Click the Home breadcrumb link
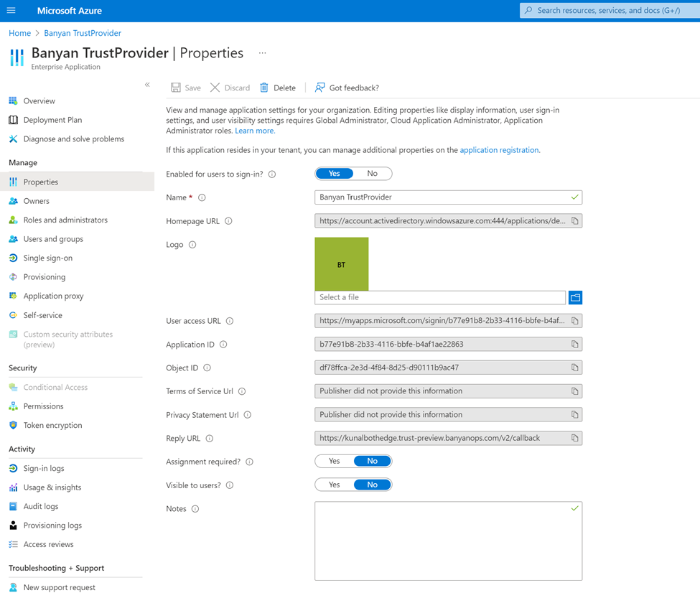 click(x=20, y=33)
